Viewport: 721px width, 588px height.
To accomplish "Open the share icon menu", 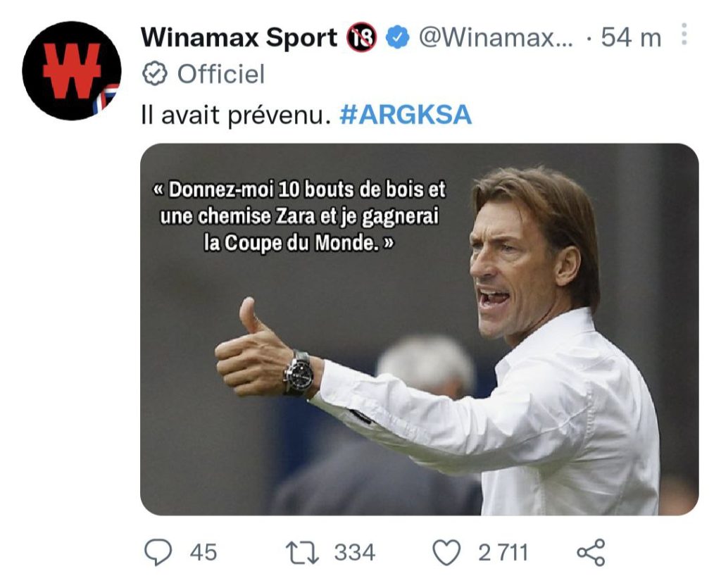I will point(591,552).
